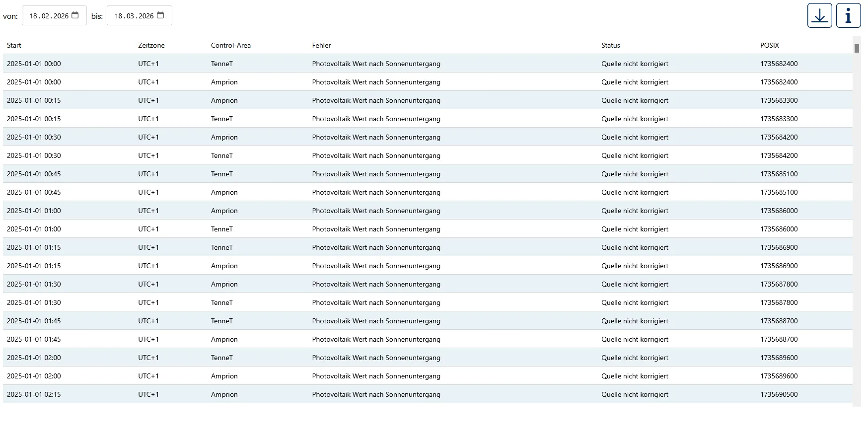Select Amprion in the 2025-01-01 01:00 row
868x442 pixels.
tap(224, 211)
